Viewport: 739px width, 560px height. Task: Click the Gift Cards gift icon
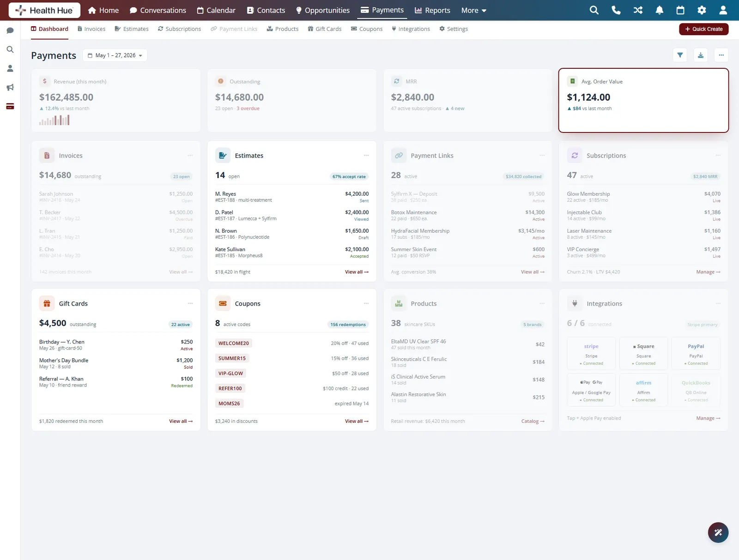coord(47,303)
